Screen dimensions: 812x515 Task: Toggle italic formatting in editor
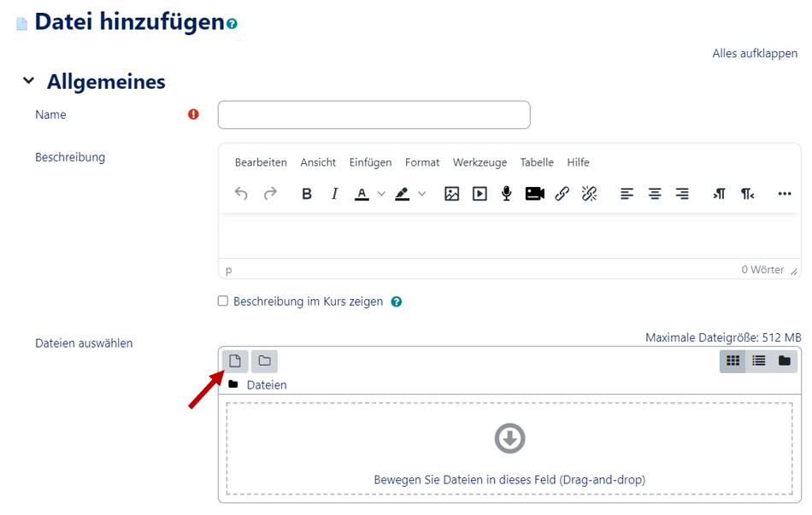pyautogui.click(x=334, y=194)
